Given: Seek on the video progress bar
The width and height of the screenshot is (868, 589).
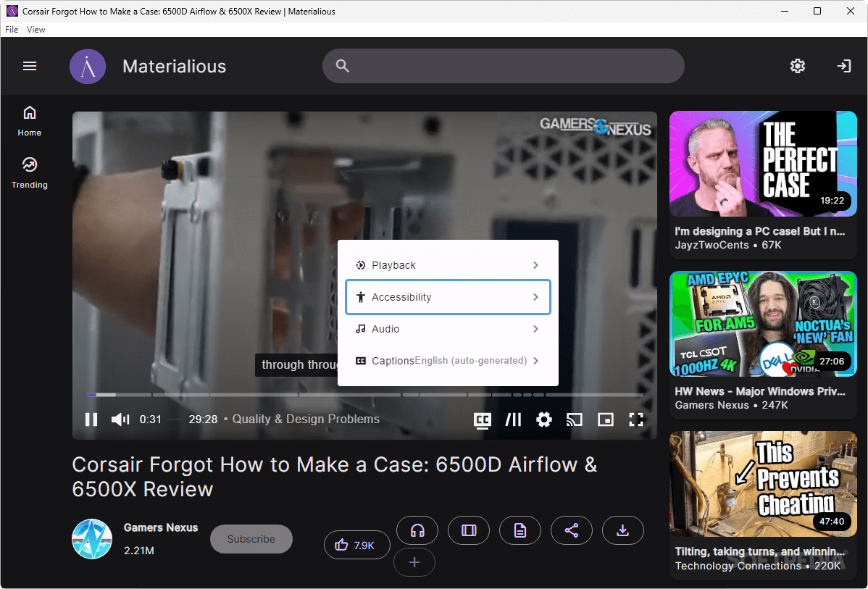Looking at the screenshot, I should [x=364, y=395].
